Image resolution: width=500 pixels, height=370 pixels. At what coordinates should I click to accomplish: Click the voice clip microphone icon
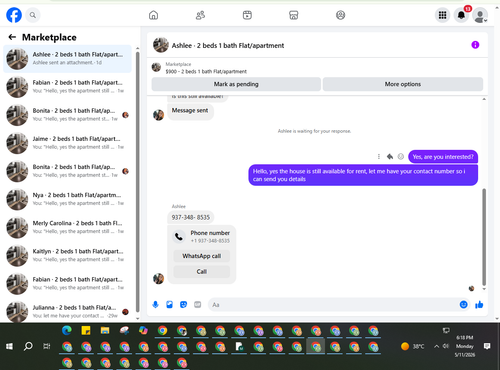pos(155,304)
